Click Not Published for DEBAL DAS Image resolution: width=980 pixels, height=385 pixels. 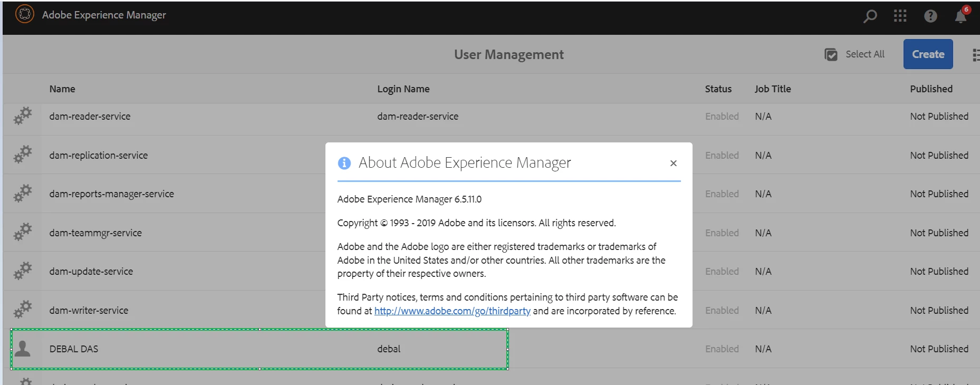(x=939, y=349)
